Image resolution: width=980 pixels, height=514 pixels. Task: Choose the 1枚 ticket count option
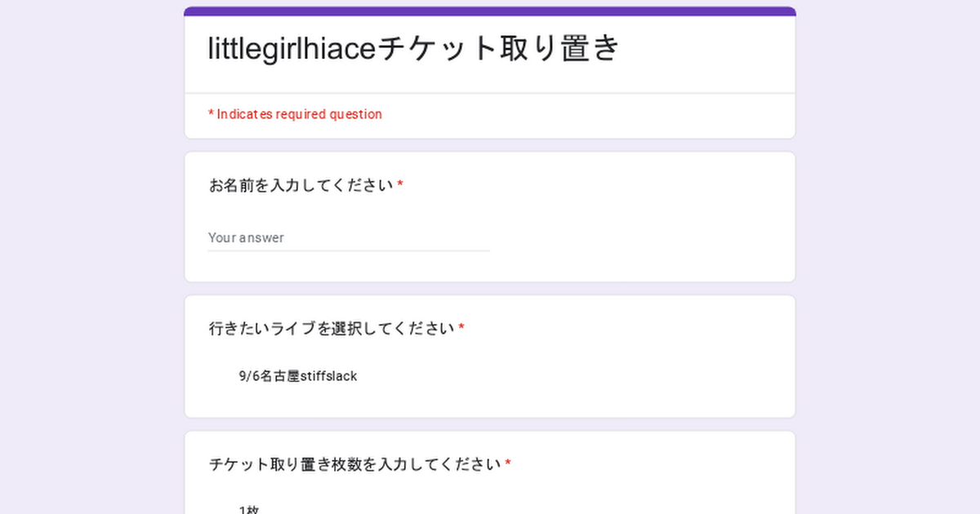click(249, 510)
